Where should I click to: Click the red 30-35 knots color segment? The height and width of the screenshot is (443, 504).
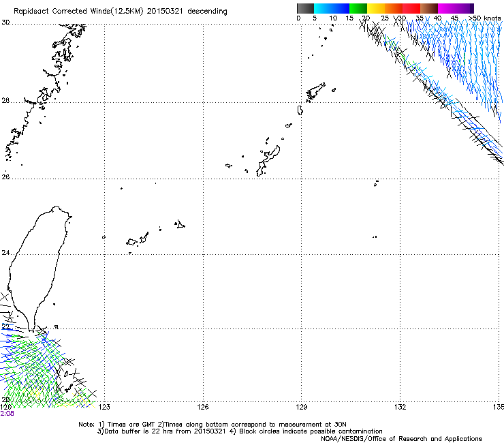[411, 8]
